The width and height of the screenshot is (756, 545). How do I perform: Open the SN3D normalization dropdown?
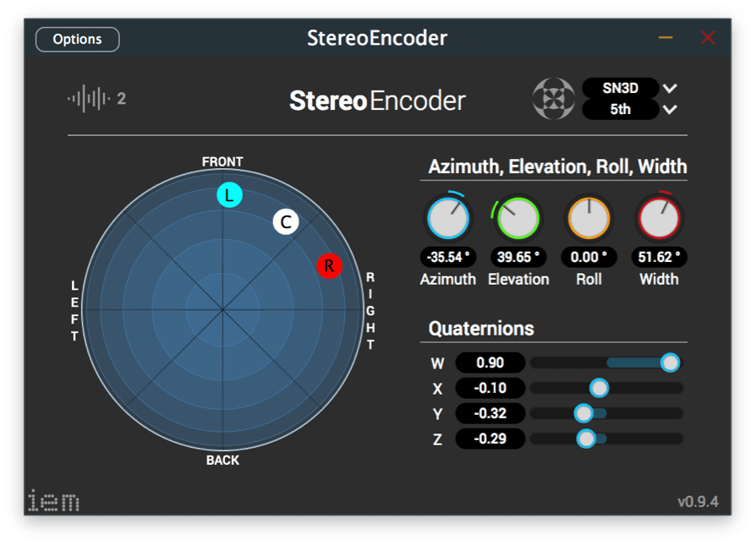(622, 88)
